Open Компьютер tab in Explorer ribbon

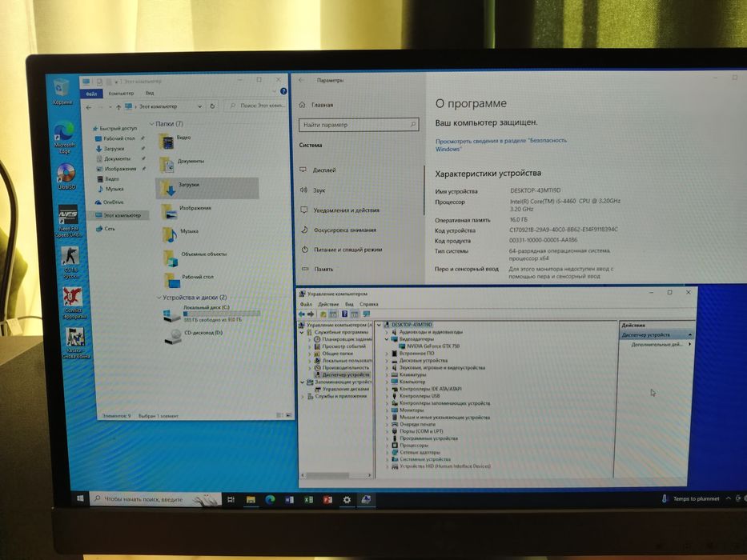(x=121, y=94)
